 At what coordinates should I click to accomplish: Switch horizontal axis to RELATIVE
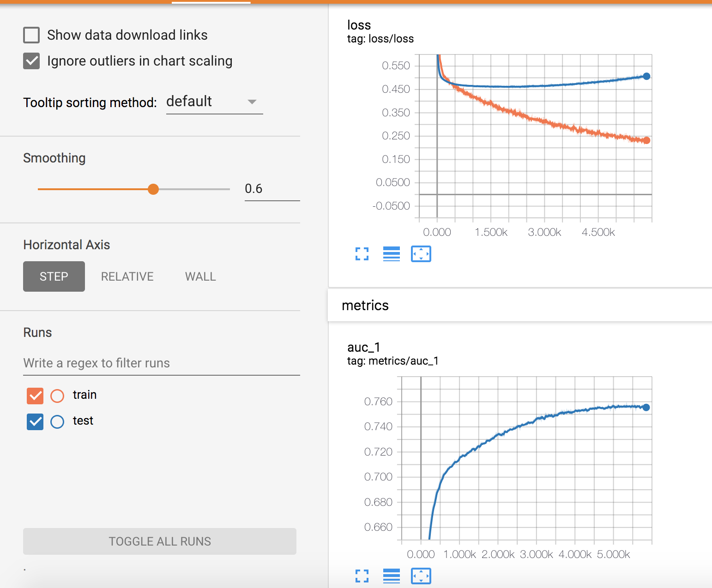click(x=127, y=276)
